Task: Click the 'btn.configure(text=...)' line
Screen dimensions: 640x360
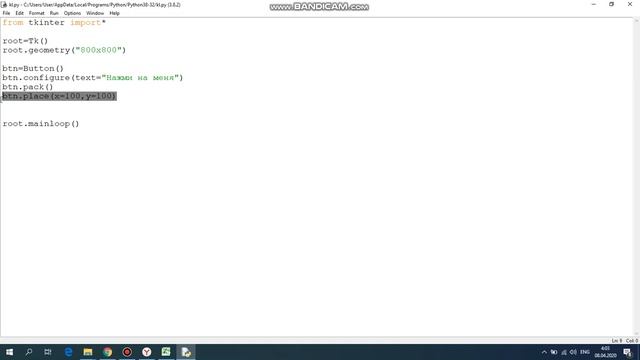Action: point(93,78)
